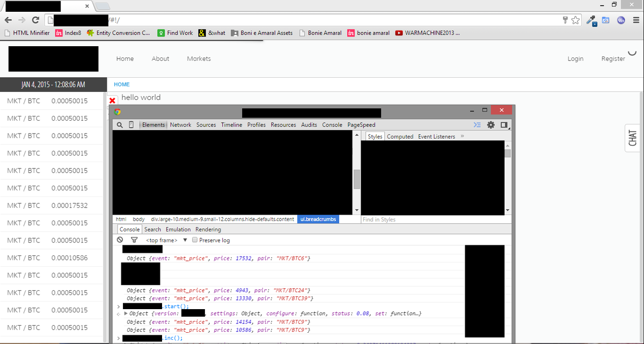644x344 pixels.
Task: Open the &what bookmark
Action: point(212,33)
